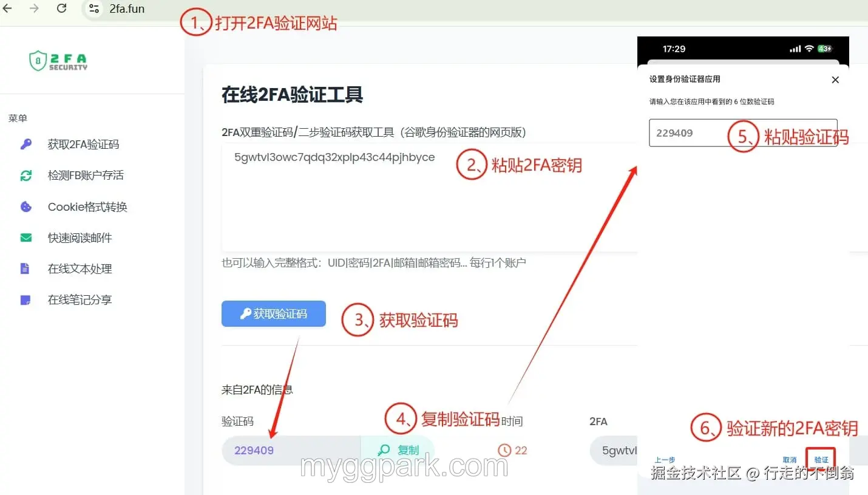Click the browser back arrow
Image resolution: width=868 pixels, height=495 pixels.
[9, 9]
